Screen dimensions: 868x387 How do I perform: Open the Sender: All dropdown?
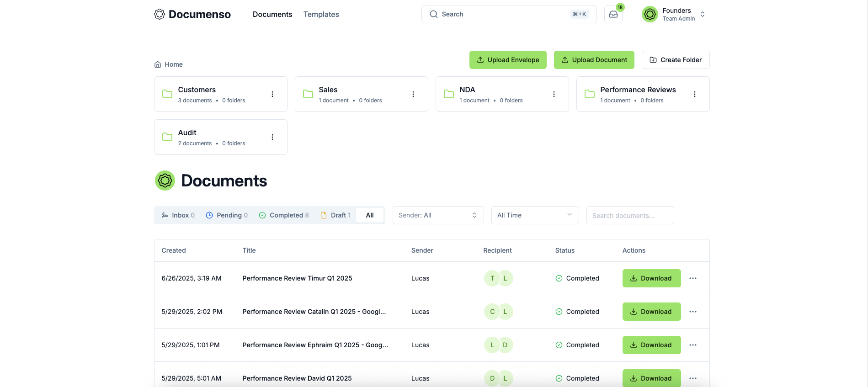[x=438, y=215]
